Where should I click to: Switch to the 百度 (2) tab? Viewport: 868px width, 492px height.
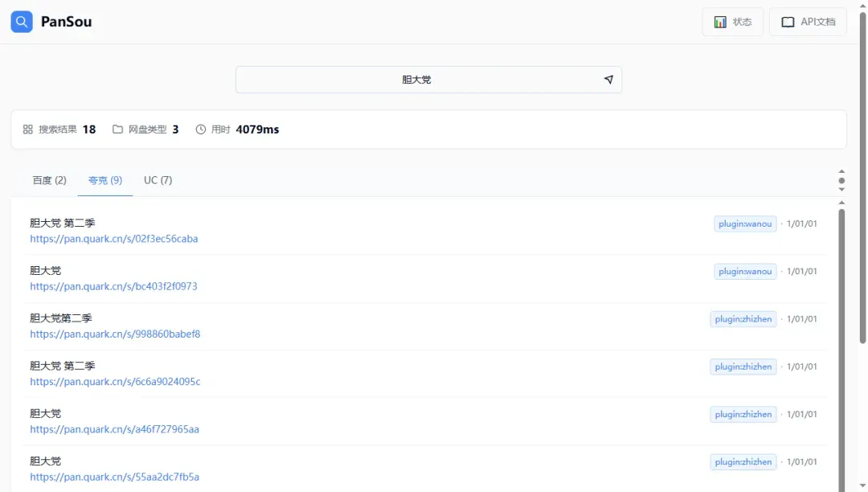click(x=49, y=180)
